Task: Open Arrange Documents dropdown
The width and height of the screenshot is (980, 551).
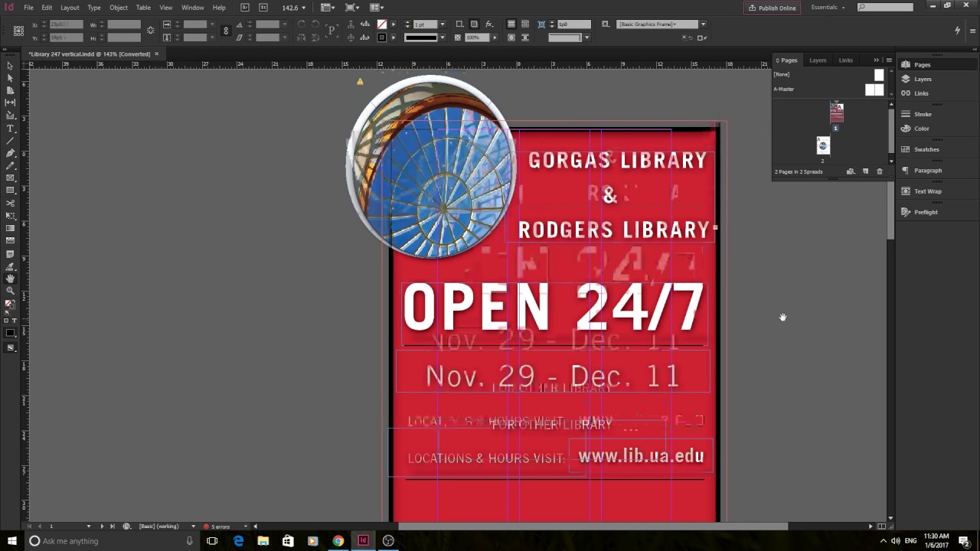Action: coord(376,8)
